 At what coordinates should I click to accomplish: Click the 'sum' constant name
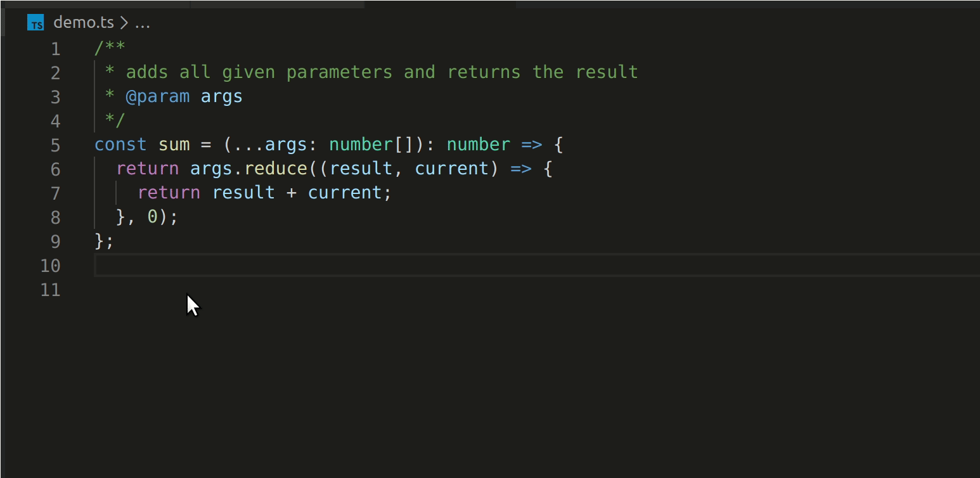tap(174, 145)
